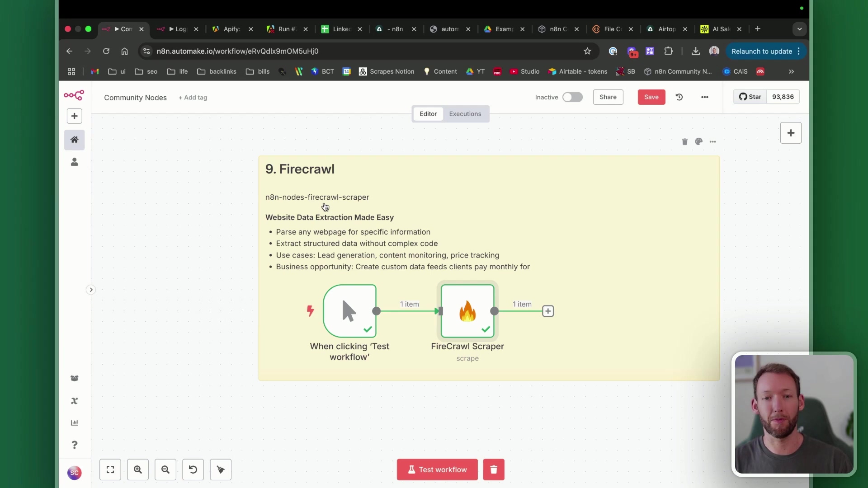Click the red trigger lightning bolt icon
The height and width of the screenshot is (488, 868).
310,311
